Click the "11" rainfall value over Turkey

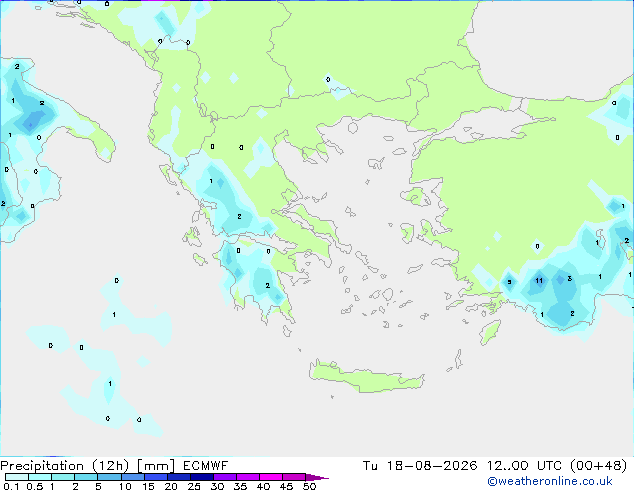pos(539,281)
